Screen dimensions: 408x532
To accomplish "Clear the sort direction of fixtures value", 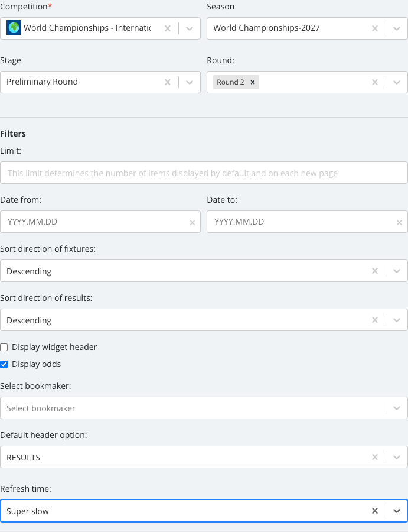I will coord(375,271).
